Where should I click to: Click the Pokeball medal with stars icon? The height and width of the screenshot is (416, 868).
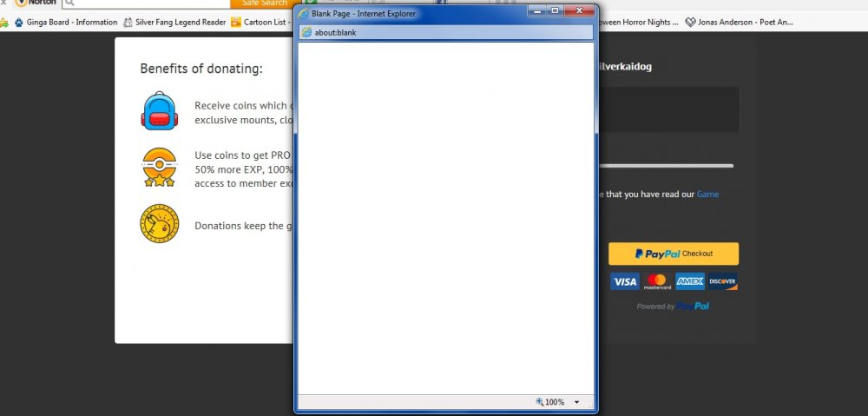tap(159, 168)
